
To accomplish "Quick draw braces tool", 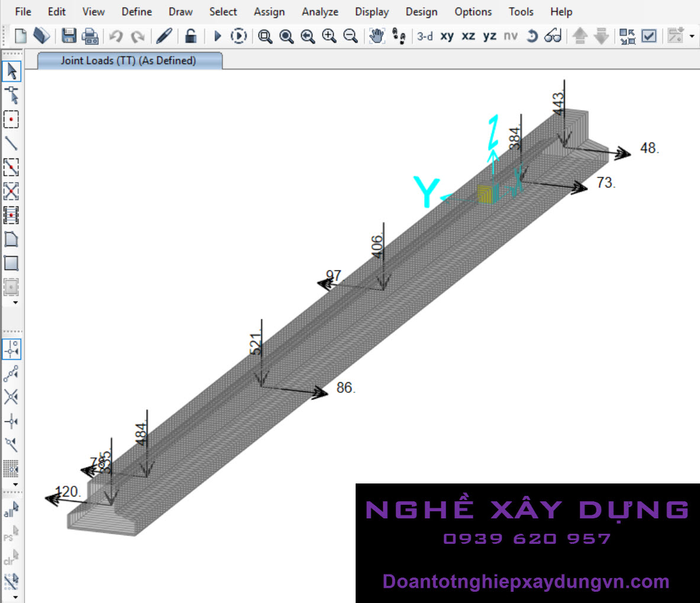I will [x=11, y=192].
